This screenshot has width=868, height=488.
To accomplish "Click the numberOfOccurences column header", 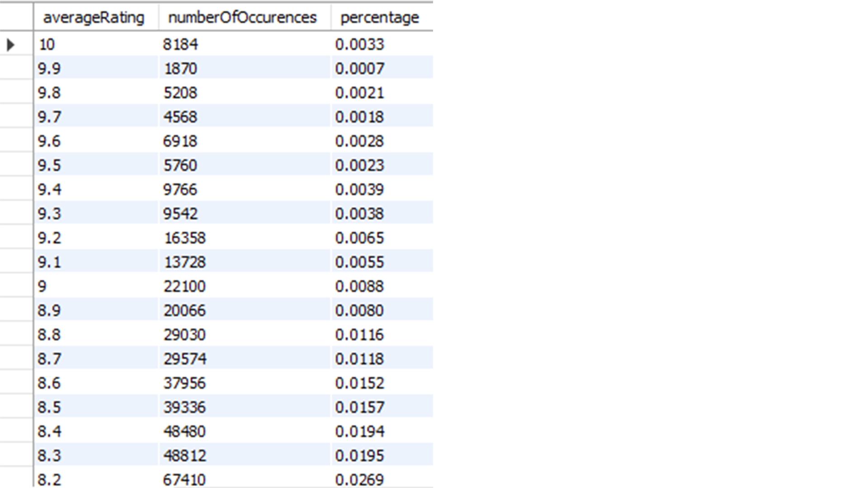I will (242, 18).
